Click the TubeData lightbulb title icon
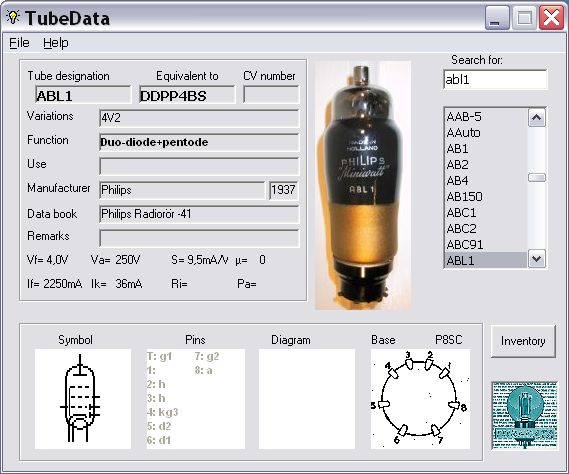 [13, 17]
